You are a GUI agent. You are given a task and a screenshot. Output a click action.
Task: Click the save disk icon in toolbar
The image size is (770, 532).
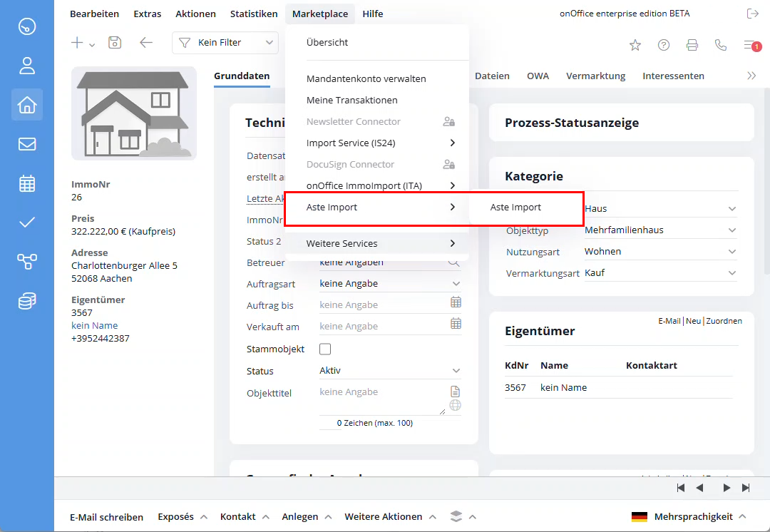pos(115,43)
